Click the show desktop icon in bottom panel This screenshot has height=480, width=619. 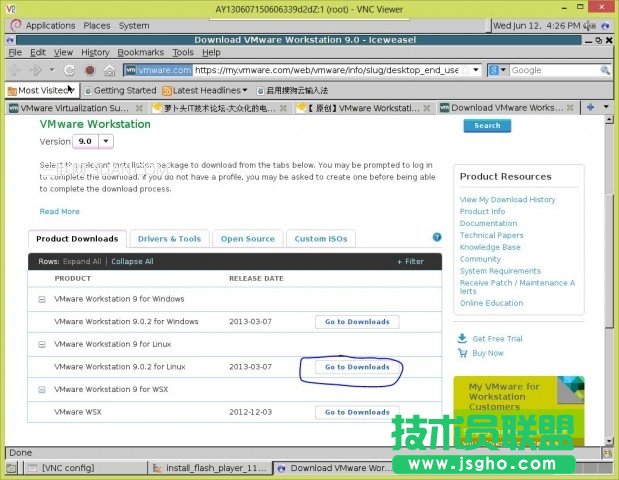click(x=11, y=468)
